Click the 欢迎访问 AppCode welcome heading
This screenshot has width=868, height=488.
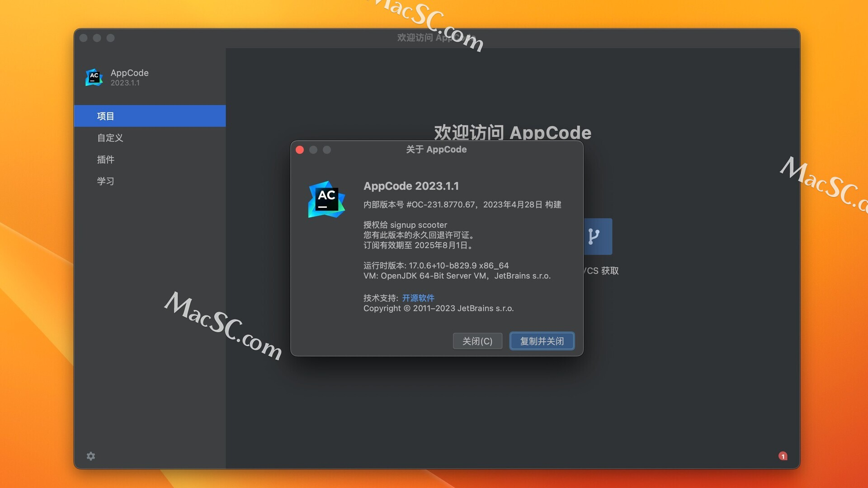[513, 132]
